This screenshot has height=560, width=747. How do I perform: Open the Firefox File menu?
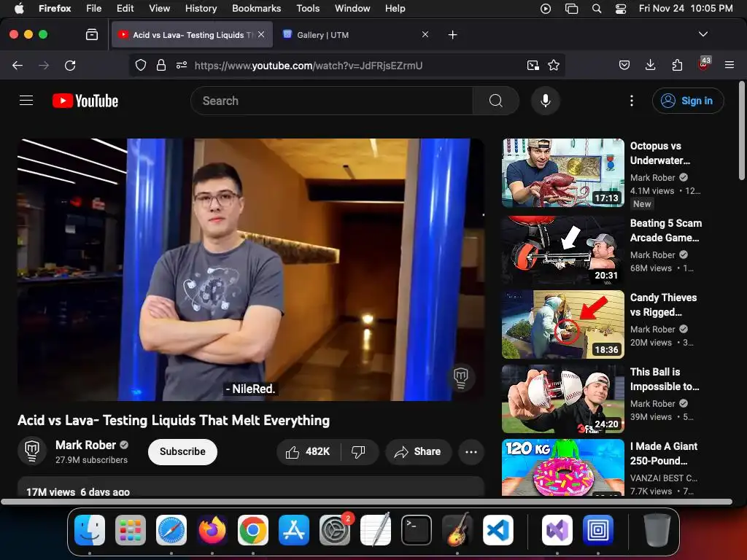(94, 9)
